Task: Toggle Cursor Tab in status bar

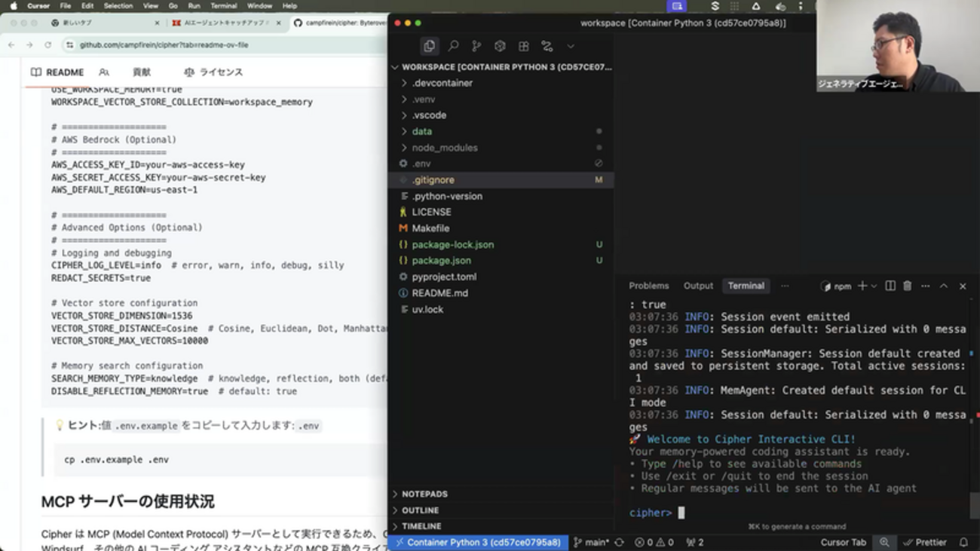Action: pyautogui.click(x=843, y=542)
